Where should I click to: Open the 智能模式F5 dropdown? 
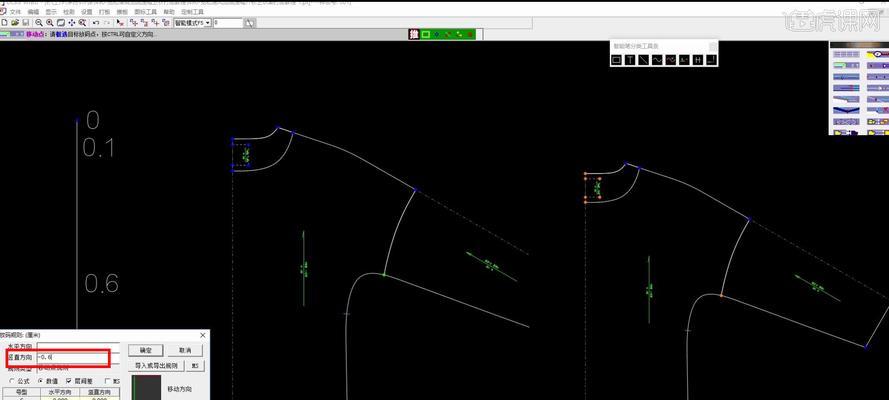[192, 23]
